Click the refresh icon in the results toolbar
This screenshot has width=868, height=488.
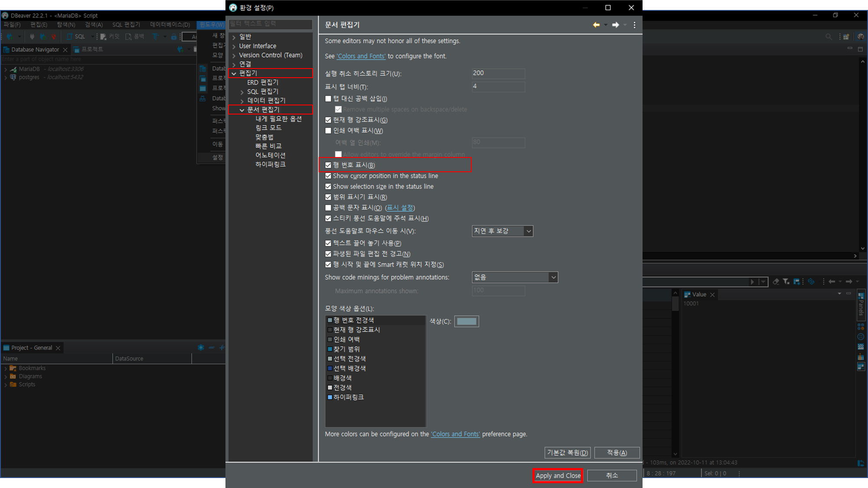tap(811, 282)
